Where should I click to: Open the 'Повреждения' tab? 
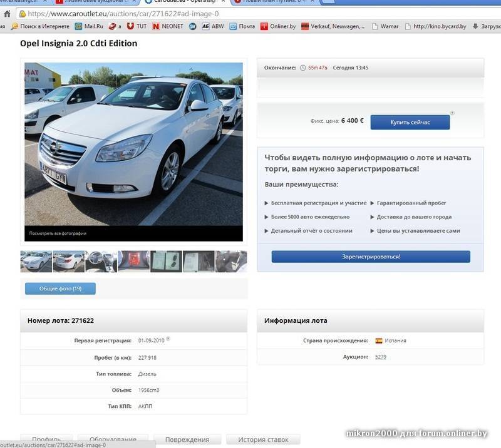tap(187, 439)
